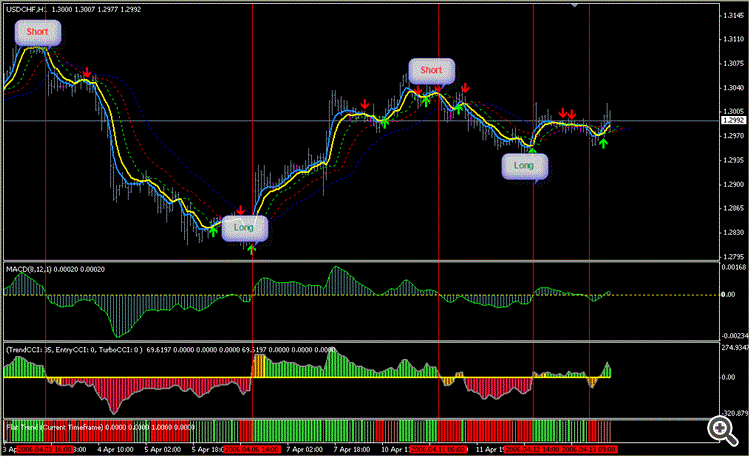Screen dimensions: 750x457
Task: Click the 1.2865 price axis value
Action: point(733,208)
